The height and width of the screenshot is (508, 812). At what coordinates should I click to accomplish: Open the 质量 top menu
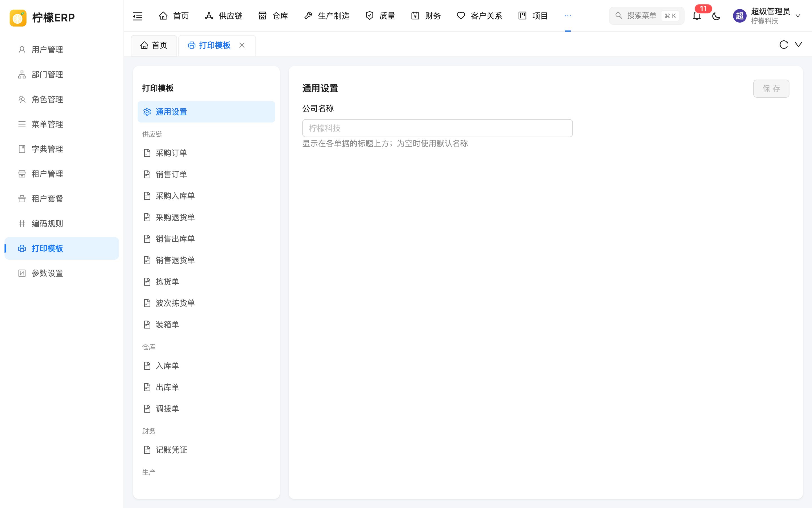pyautogui.click(x=380, y=16)
